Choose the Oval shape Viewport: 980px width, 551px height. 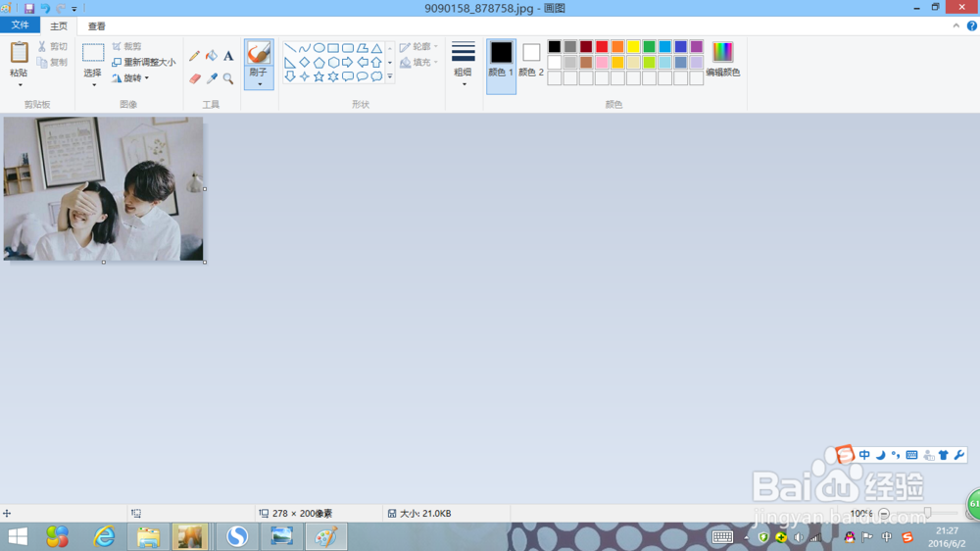(318, 47)
